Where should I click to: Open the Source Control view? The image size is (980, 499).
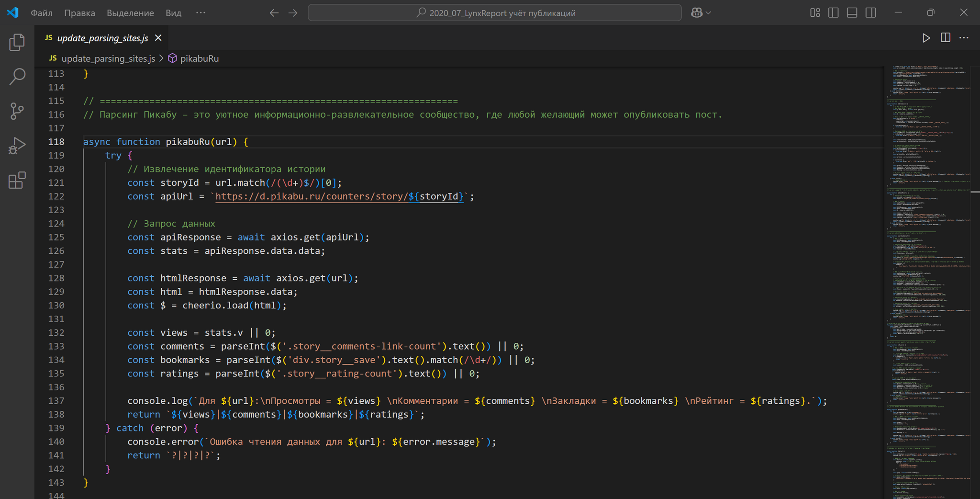[17, 111]
